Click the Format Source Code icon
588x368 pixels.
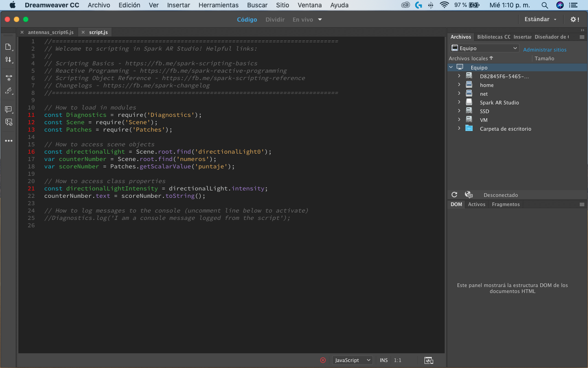[8, 91]
